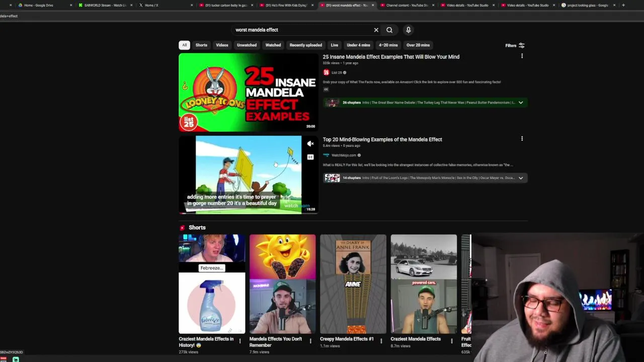Open Top 20 Mind-Blowing Examples title link

pyautogui.click(x=382, y=139)
